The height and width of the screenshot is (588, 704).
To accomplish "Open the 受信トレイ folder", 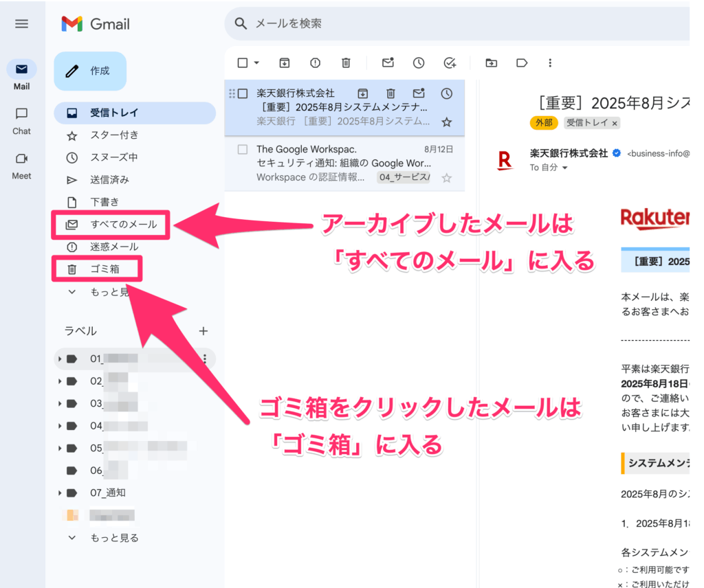I will tap(135, 113).
